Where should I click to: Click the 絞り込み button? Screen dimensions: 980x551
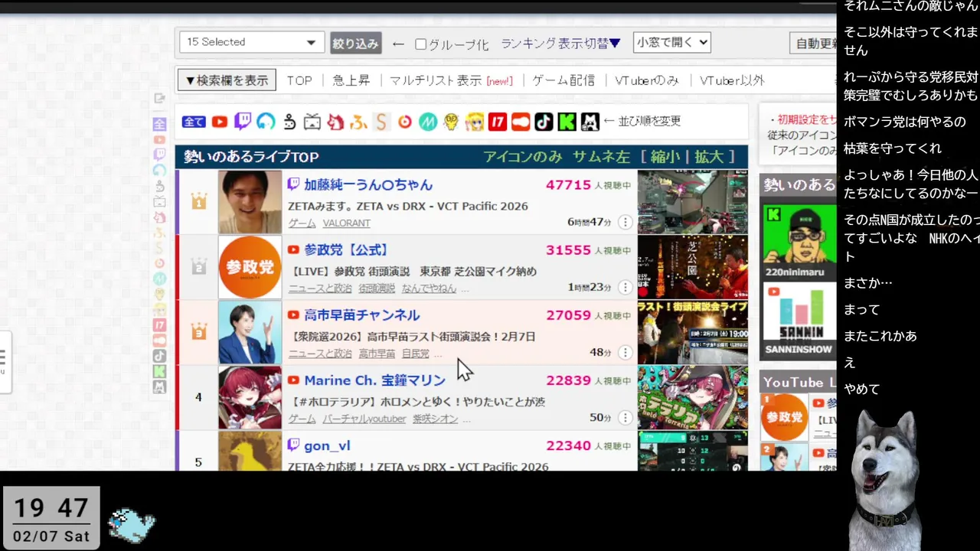pos(356,43)
